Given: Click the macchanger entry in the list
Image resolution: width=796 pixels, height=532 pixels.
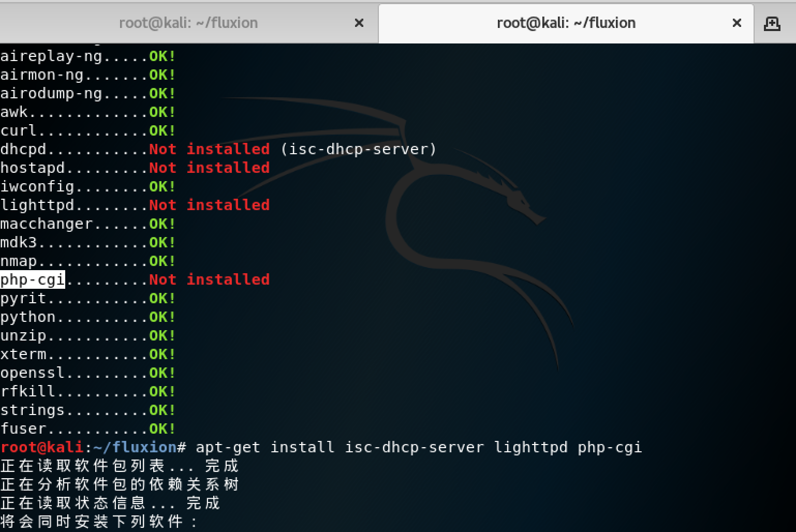Looking at the screenshot, I should tap(47, 224).
